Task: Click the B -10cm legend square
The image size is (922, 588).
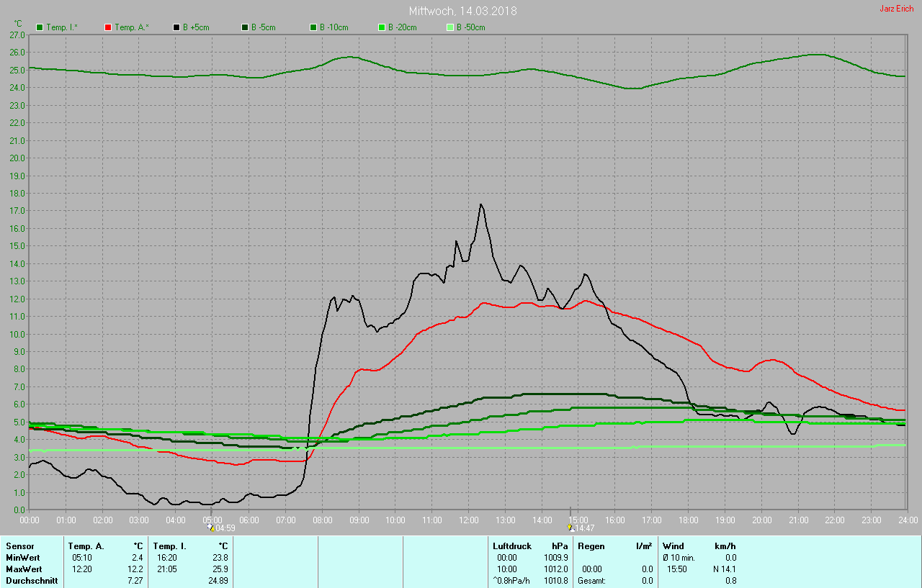Action: tap(313, 27)
